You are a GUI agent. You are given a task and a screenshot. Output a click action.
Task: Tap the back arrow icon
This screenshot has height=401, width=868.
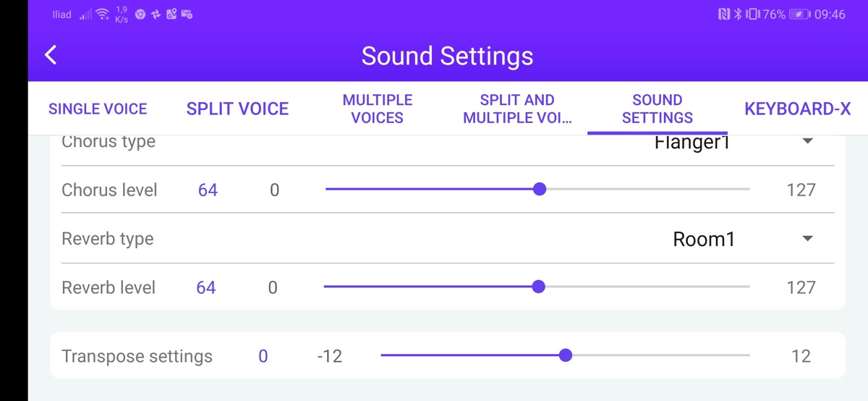coord(51,55)
